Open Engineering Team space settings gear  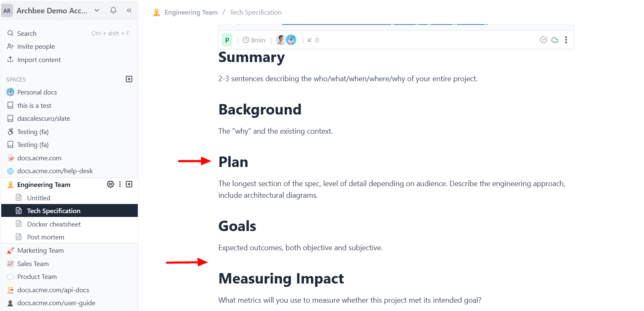(x=110, y=184)
